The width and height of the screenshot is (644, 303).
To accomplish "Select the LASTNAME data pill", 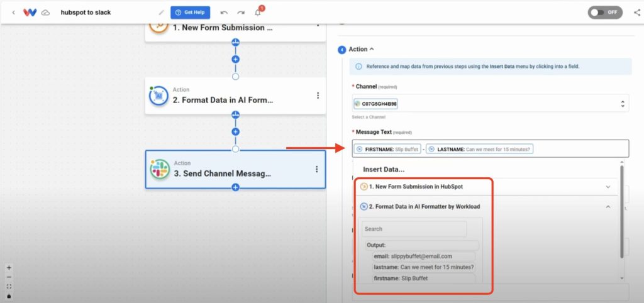I will 479,150.
